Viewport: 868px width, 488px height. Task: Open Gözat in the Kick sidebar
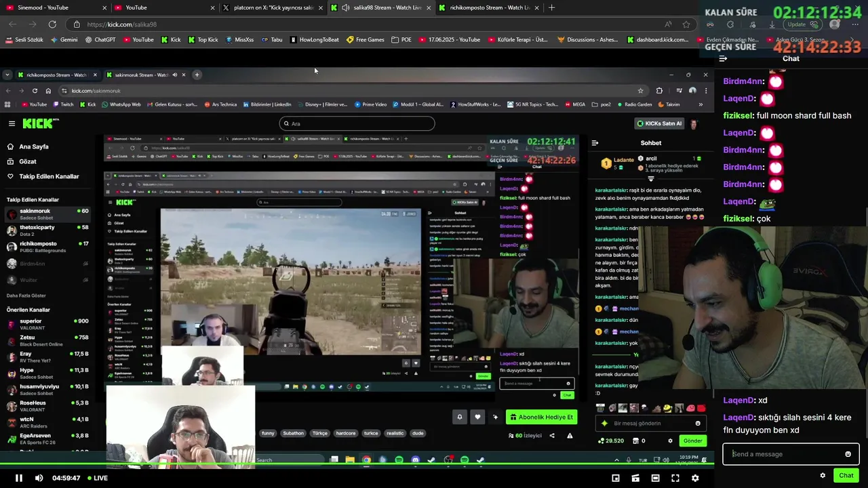point(27,161)
